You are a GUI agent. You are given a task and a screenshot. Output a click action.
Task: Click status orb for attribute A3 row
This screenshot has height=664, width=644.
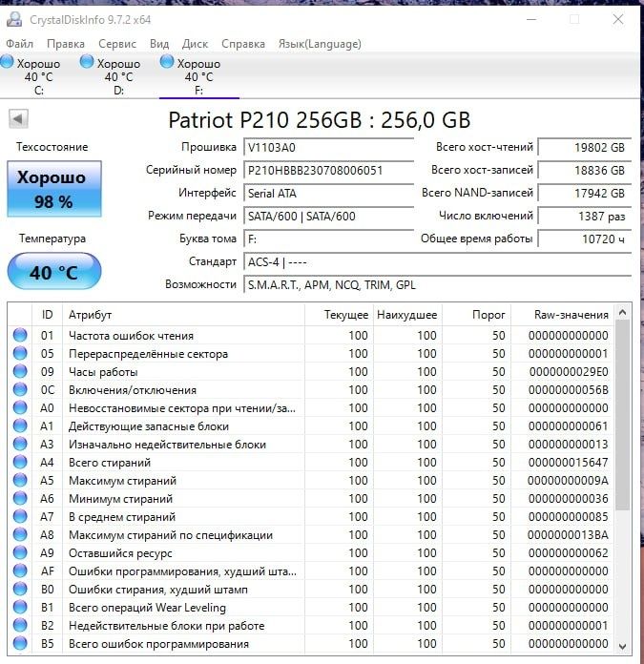20,444
